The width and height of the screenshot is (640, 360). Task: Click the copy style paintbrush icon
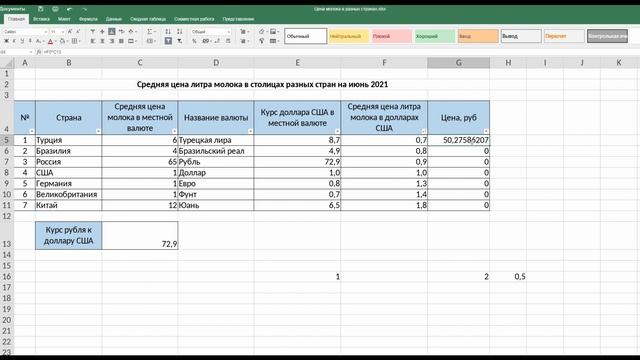(x=262, y=41)
